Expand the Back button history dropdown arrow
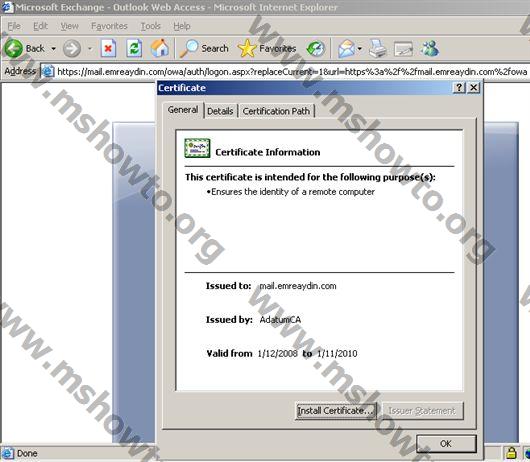 pos(53,49)
